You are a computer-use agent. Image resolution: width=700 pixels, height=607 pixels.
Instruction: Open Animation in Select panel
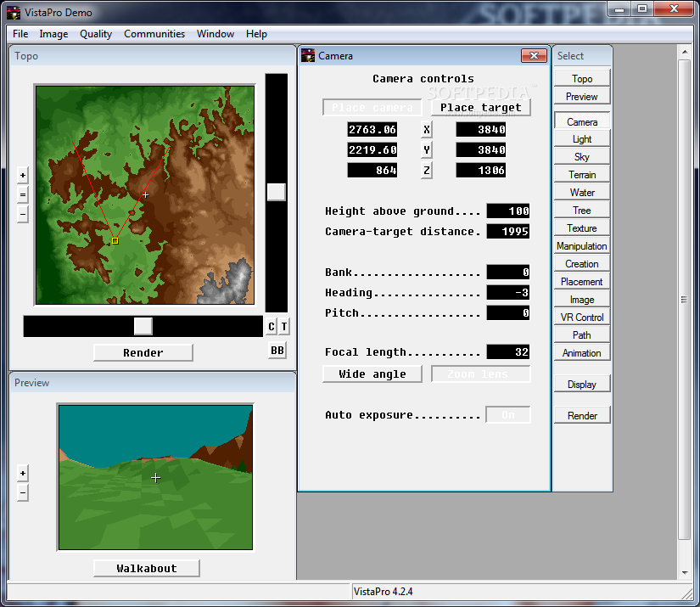[582, 353]
